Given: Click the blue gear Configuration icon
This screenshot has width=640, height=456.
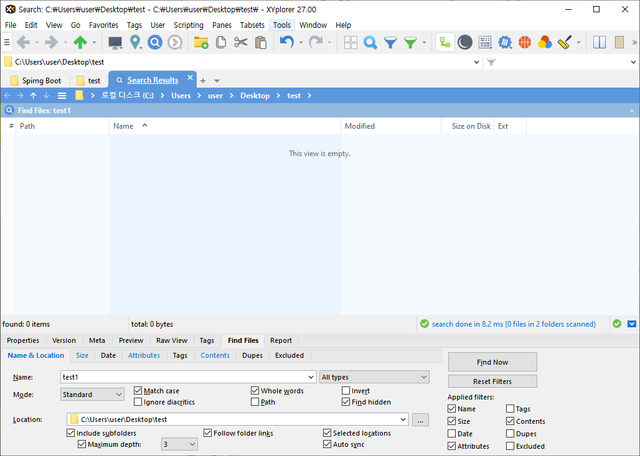Looking at the screenshot, I should [505, 42].
